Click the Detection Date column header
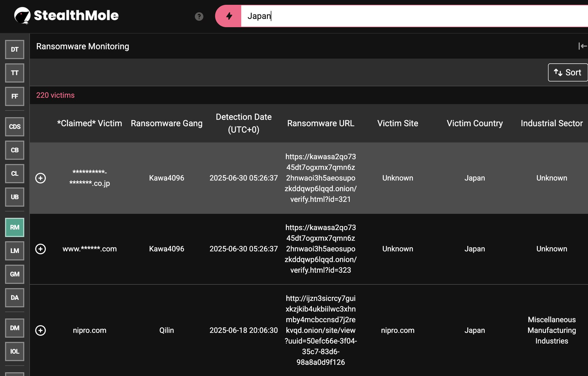This screenshot has height=376, width=588. 243,123
